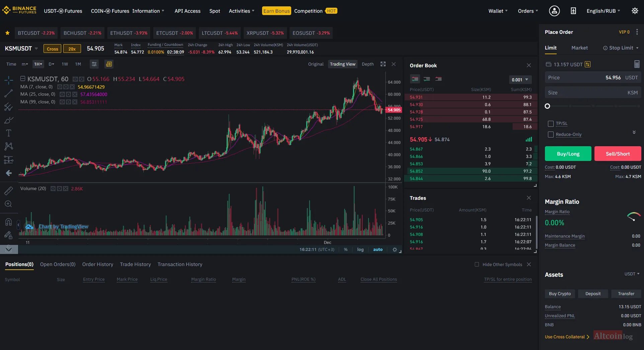Open the Wallet dropdown menu
This screenshot has height=350, width=644.
[x=498, y=11]
